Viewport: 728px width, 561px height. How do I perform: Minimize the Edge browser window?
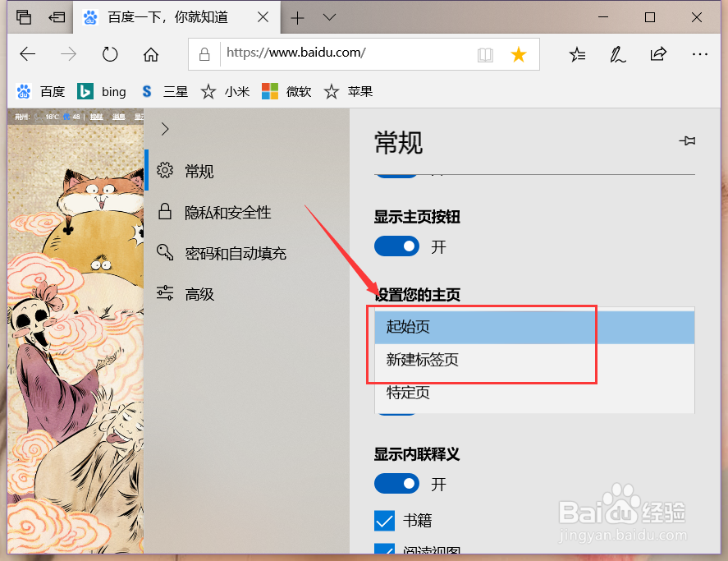[x=603, y=17]
